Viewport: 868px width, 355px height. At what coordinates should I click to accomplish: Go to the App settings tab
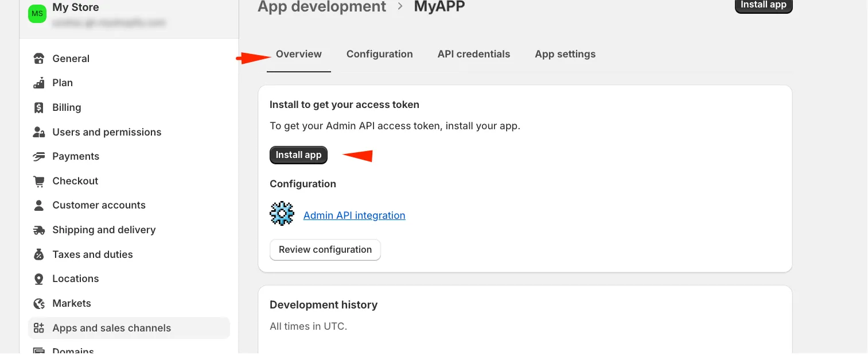point(565,54)
